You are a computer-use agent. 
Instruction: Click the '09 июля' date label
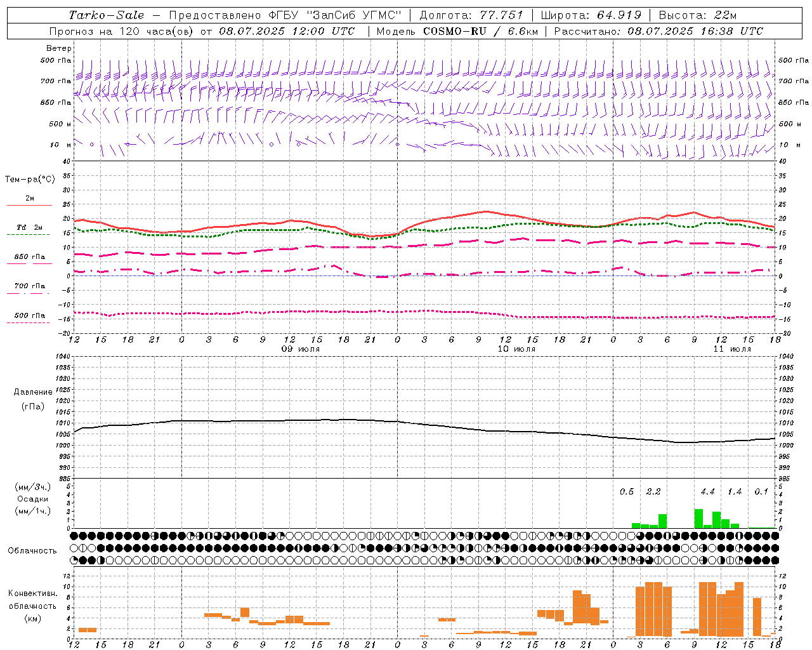(301, 349)
